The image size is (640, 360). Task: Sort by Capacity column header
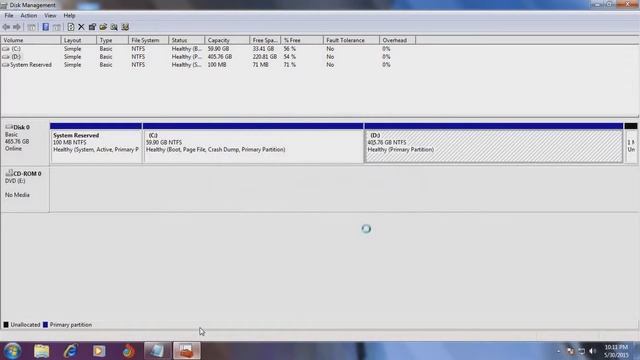[227, 40]
